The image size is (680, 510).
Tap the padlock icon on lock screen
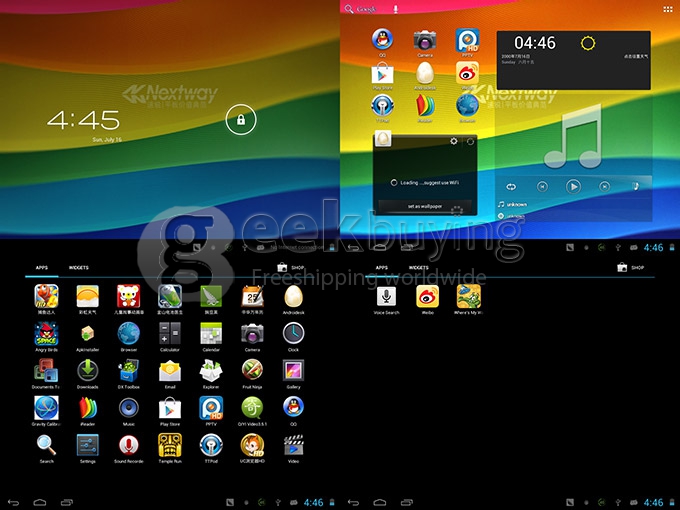pyautogui.click(x=238, y=120)
